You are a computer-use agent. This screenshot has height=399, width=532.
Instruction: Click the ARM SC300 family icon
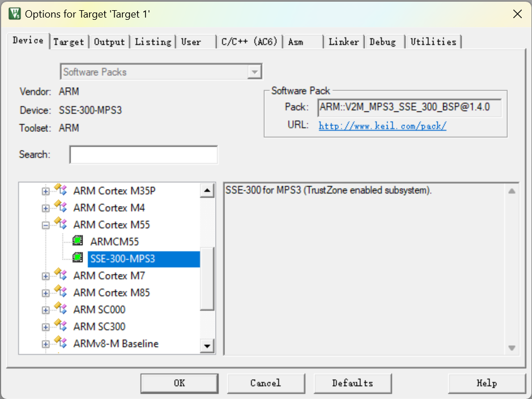[61, 325]
